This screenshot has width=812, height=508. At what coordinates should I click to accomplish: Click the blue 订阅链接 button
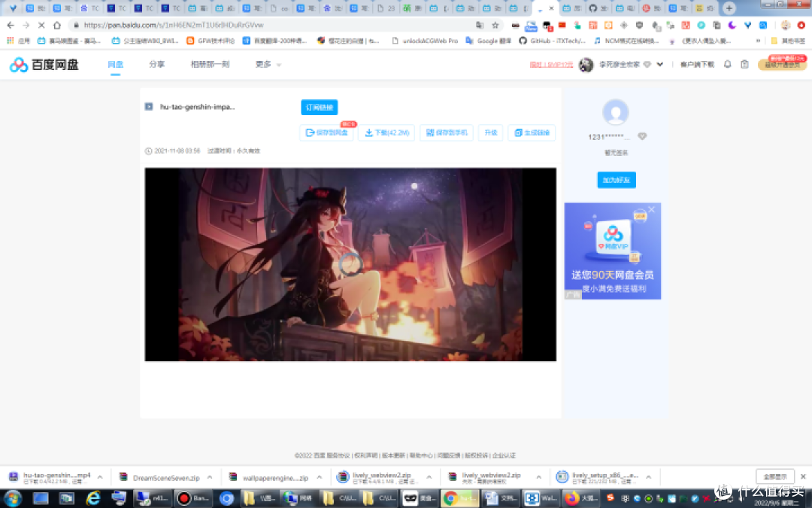point(319,108)
